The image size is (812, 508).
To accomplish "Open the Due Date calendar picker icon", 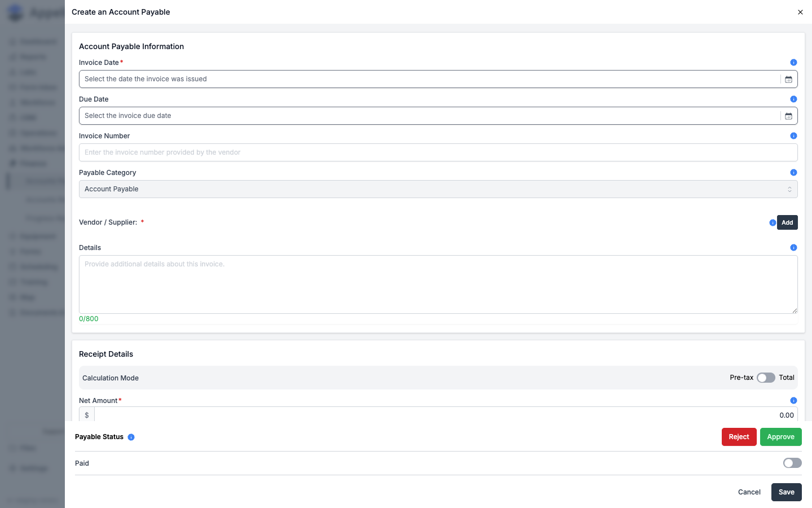I will 788,116.
